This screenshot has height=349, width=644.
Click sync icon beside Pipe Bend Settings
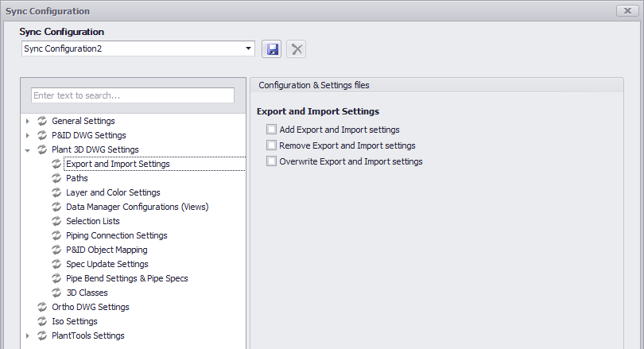56,278
